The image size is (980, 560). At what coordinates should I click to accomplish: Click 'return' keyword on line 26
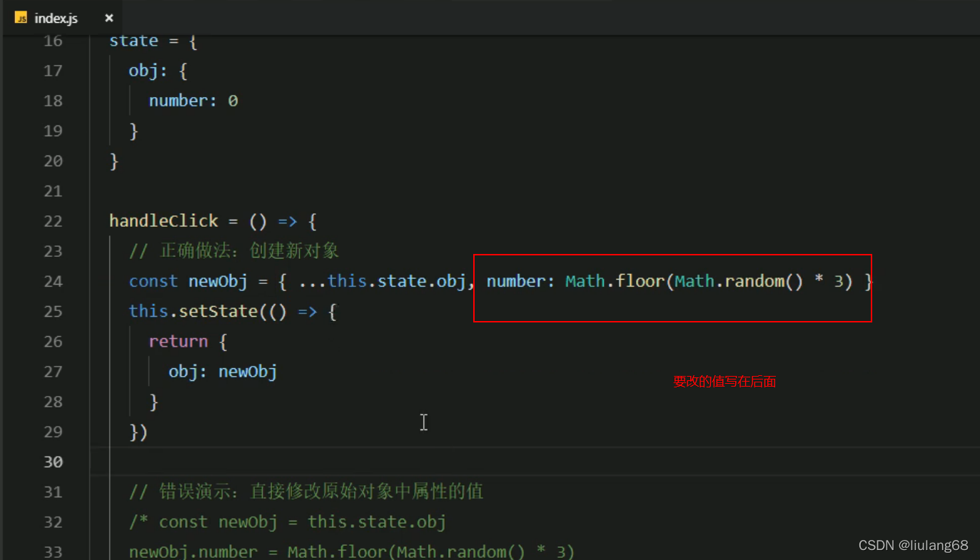[178, 341]
